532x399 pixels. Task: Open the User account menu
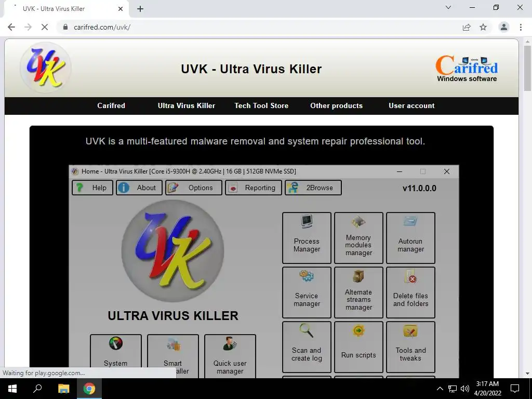[411, 105]
